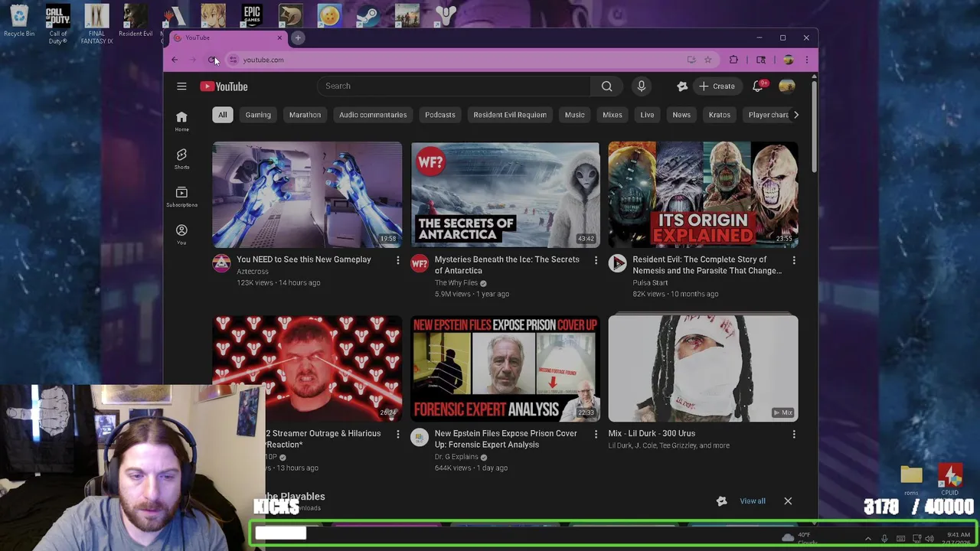Open Dr. G Explains channel name

456,457
